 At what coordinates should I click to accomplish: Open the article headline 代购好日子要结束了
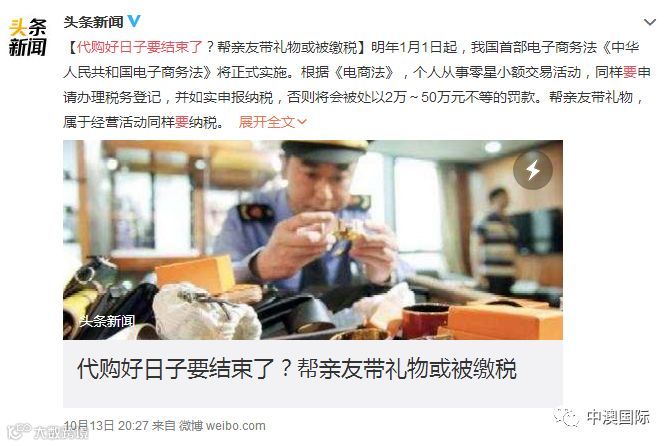(297, 369)
